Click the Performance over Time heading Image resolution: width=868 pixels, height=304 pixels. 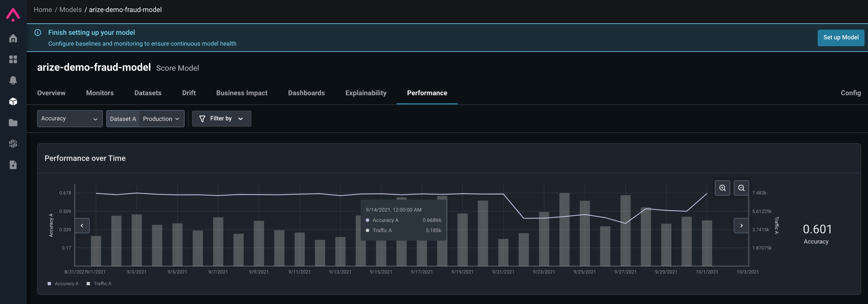85,158
